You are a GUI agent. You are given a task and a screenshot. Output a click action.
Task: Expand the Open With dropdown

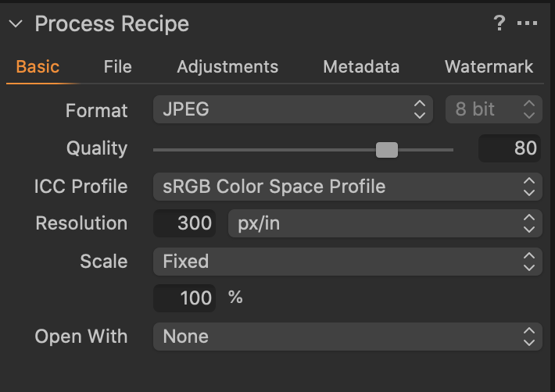click(x=347, y=337)
